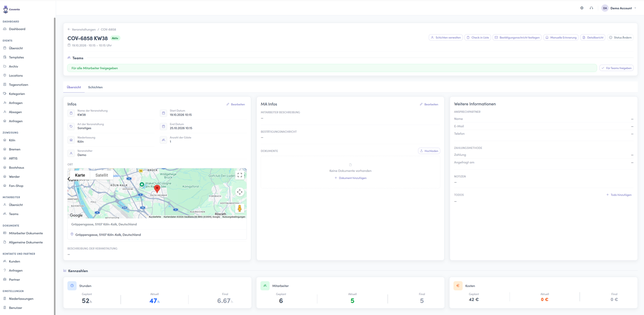The image size is (644, 315).
Task: Toggle fullscreen view on the map
Action: [240, 175]
